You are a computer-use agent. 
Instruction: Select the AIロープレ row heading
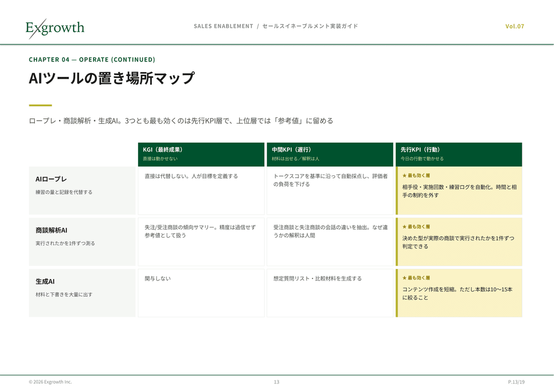click(x=51, y=179)
